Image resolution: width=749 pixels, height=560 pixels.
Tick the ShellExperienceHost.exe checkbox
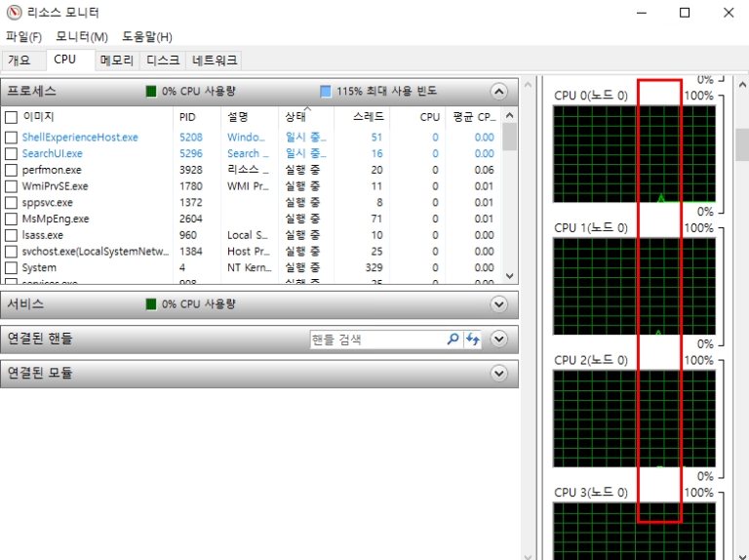[11, 138]
